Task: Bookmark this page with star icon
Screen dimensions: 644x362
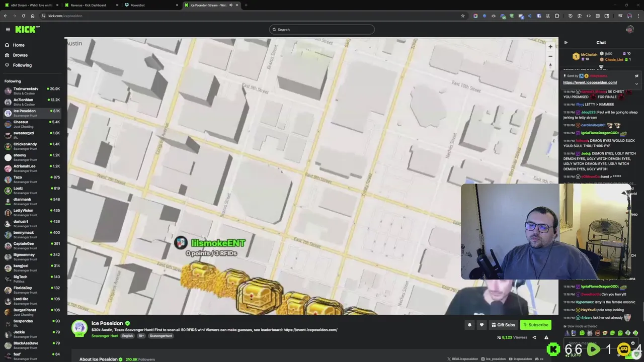Action: click(463, 16)
